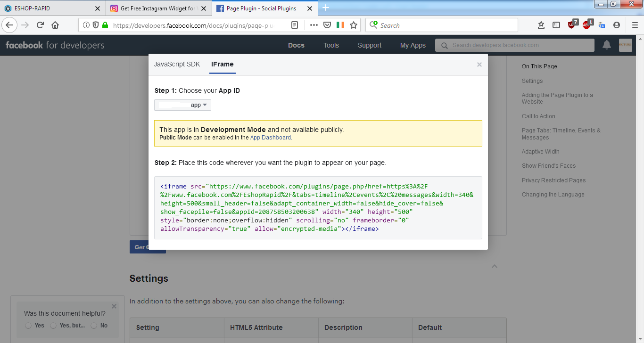
Task: Open page actions three-dot menu
Action: [314, 25]
